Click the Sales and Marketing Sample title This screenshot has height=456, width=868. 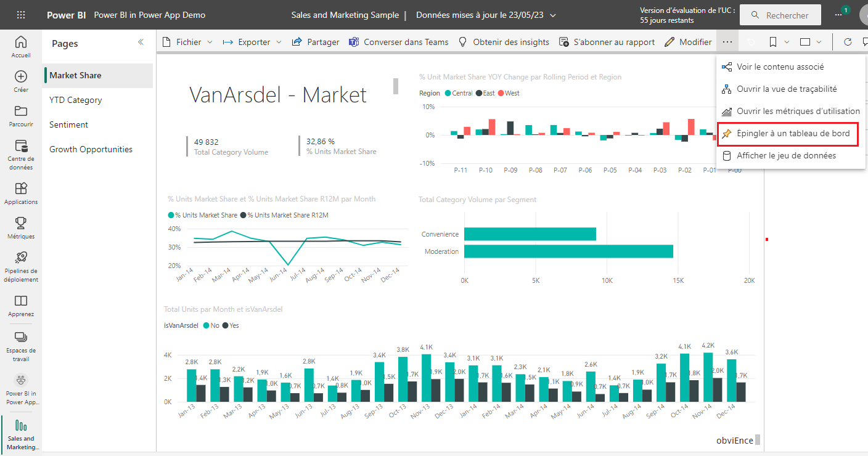345,15
